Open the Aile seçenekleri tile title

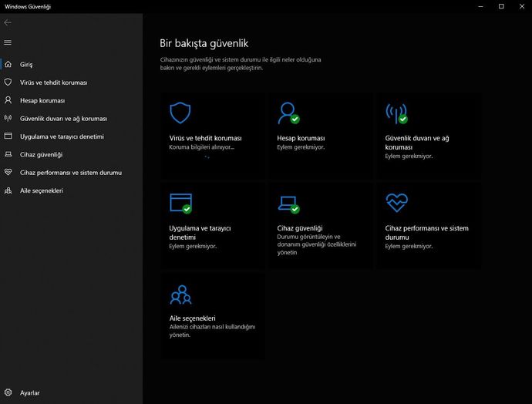(x=192, y=318)
